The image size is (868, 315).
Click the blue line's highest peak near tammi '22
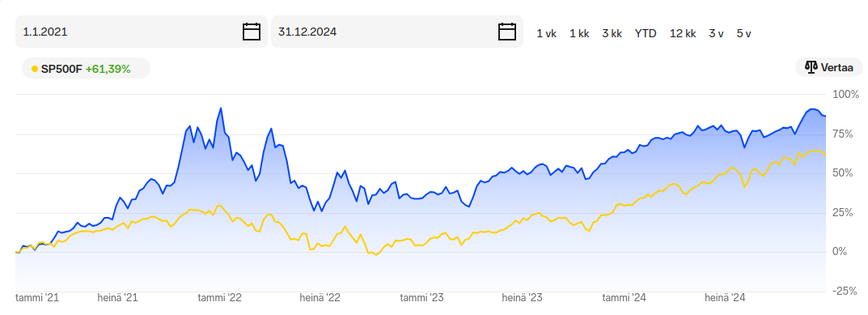pos(221,109)
